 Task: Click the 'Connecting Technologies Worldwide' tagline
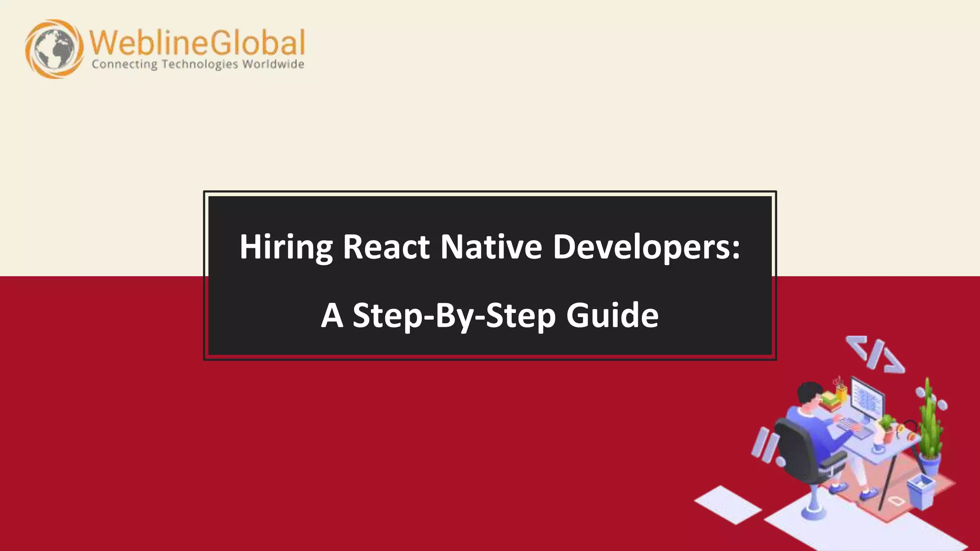click(x=198, y=64)
